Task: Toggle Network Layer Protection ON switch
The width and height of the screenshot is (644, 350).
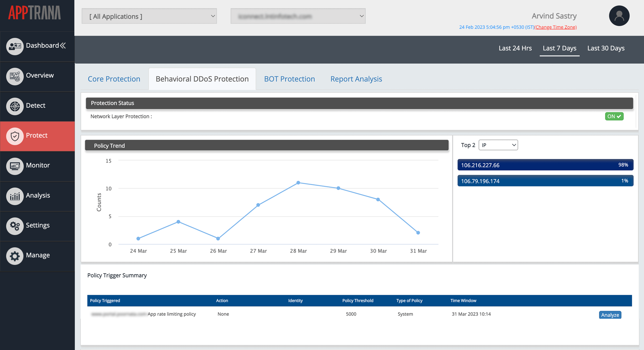Action: pyautogui.click(x=613, y=116)
